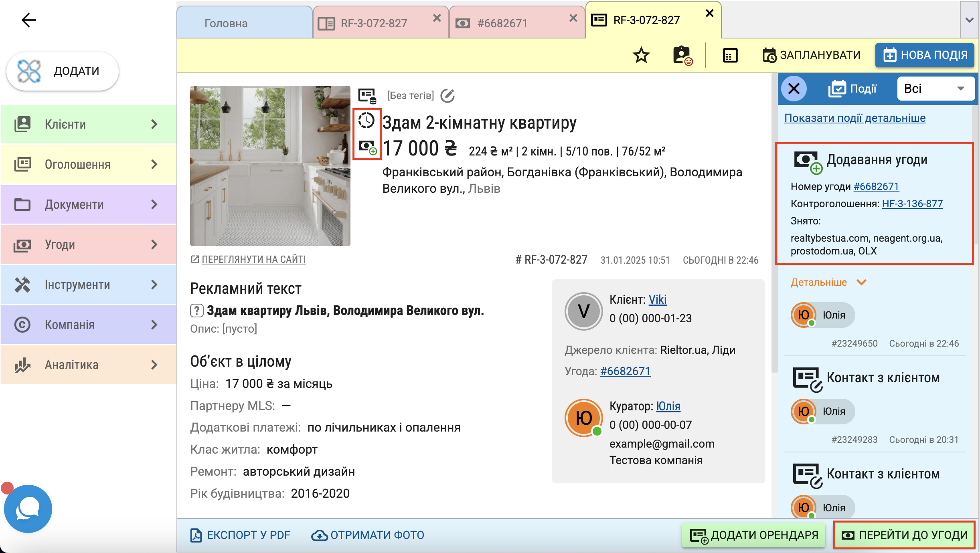Expand Детальніше in the event card
The image size is (980, 553).
[828, 282]
